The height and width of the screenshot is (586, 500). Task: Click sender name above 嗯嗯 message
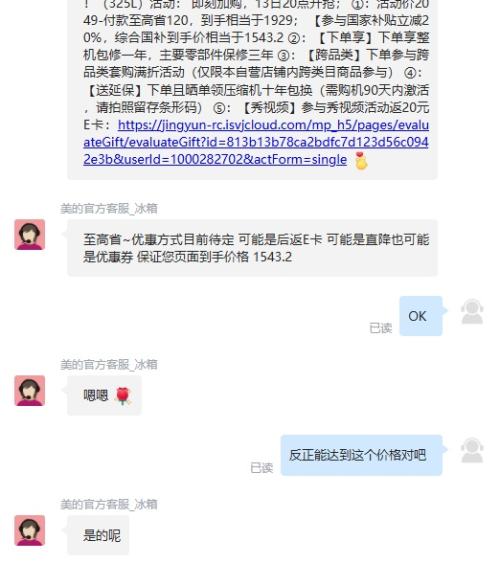[109, 364]
